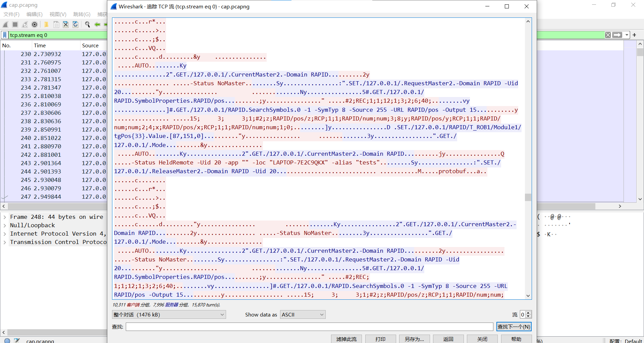Viewport: 644px width, 343px height.
Task: Click into the 查找 search field
Action: click(x=309, y=327)
